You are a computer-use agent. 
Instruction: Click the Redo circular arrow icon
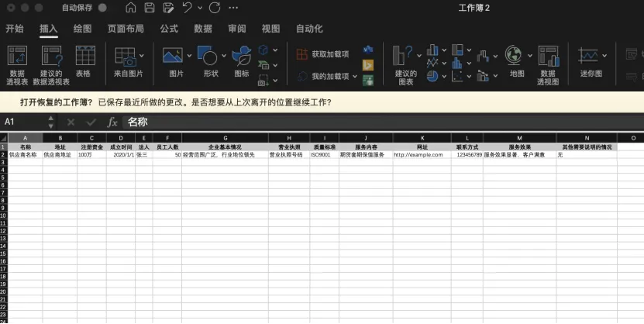215,8
